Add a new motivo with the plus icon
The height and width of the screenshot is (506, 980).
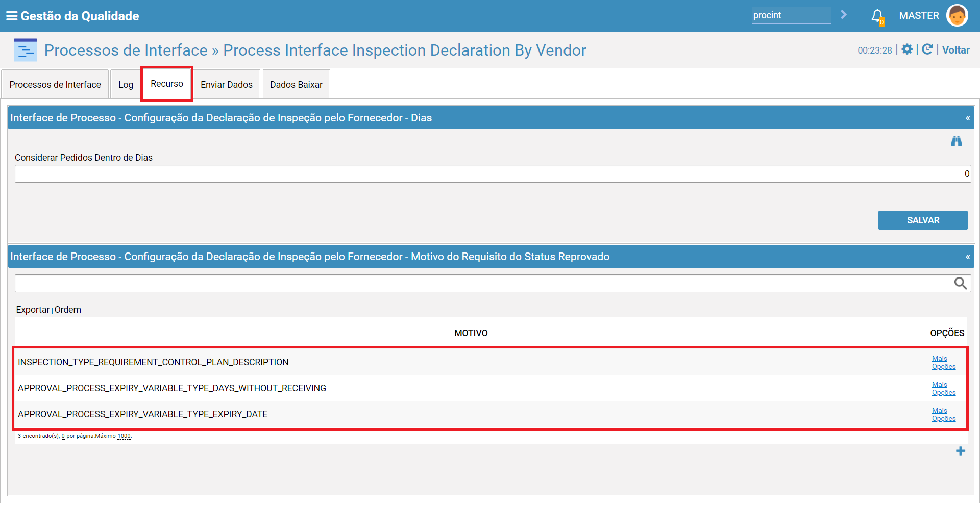click(961, 451)
